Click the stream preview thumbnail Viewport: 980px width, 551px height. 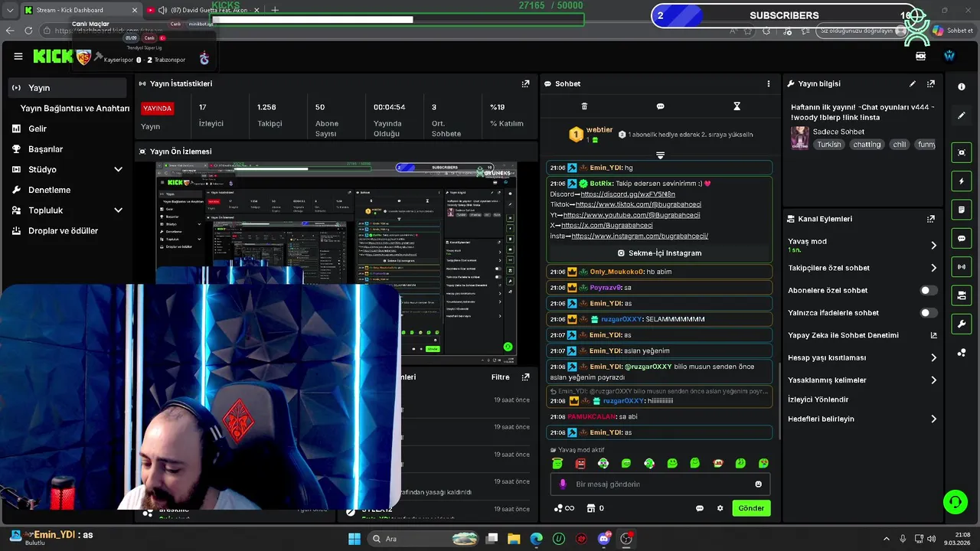[x=336, y=264]
